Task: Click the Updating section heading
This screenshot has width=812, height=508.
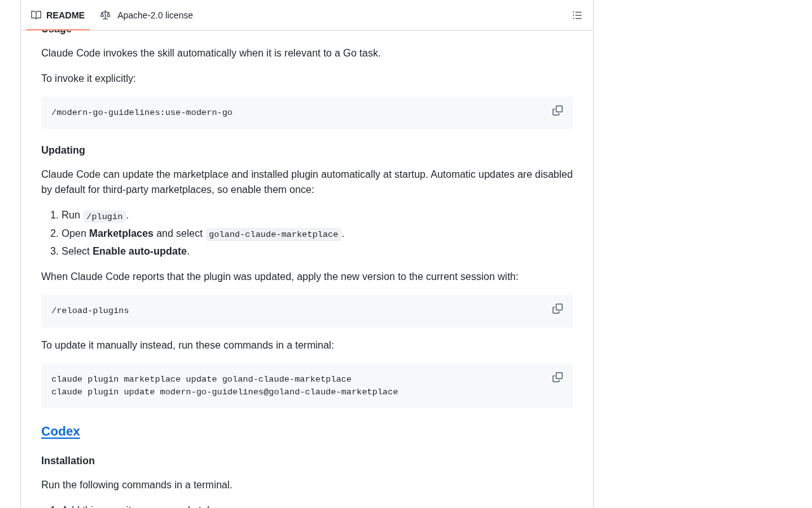Action: pyautogui.click(x=63, y=150)
